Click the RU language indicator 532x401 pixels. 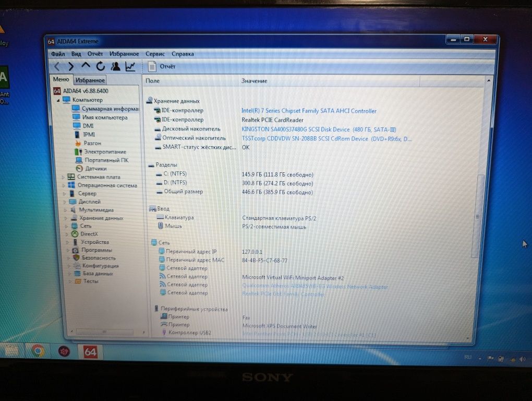tap(468, 357)
